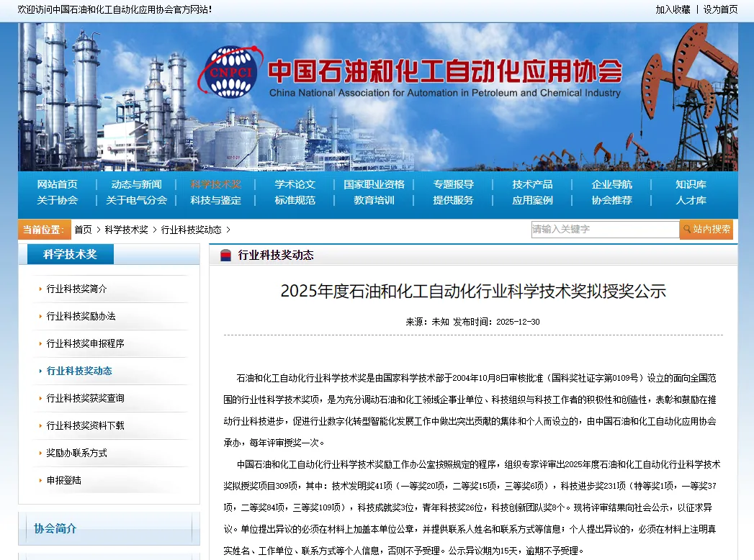
Task: Open 行业科技奖资料下载 sidebar link
Action: click(x=85, y=426)
